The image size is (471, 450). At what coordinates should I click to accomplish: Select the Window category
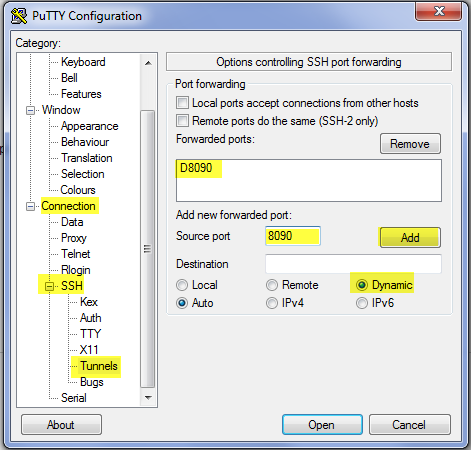coord(61,110)
